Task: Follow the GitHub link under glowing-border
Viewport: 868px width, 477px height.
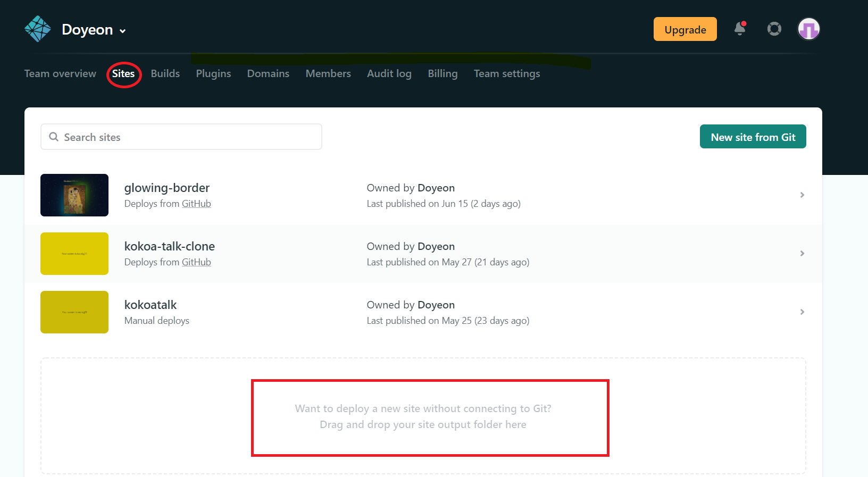Action: [x=196, y=204]
